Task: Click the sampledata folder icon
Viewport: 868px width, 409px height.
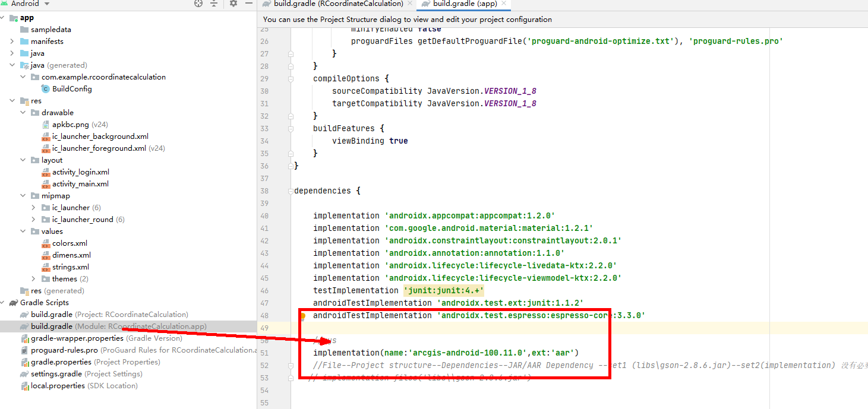Action: [x=24, y=30]
